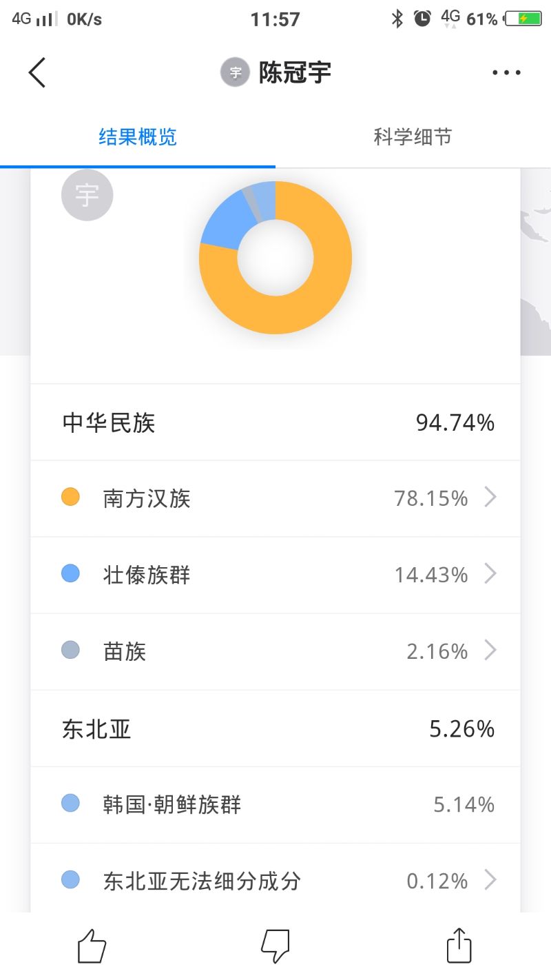
Task: Tap the orange dot beside 南方汉族
Action: 71,498
